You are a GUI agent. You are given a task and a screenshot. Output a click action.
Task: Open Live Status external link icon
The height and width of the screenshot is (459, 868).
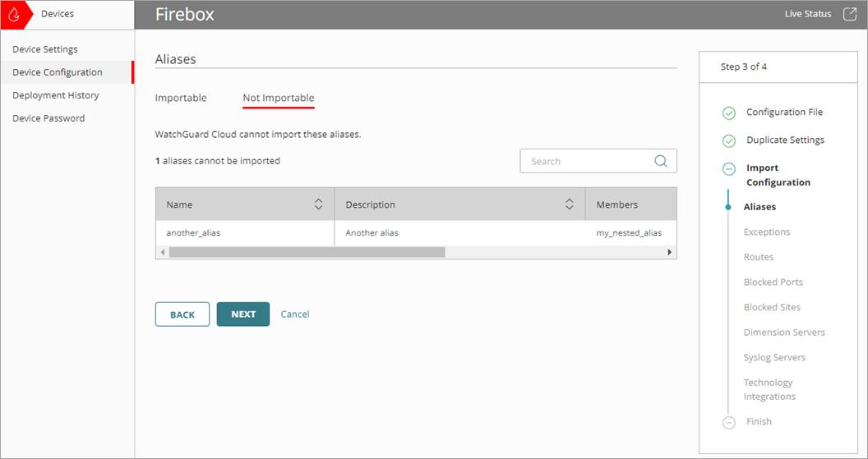[850, 15]
